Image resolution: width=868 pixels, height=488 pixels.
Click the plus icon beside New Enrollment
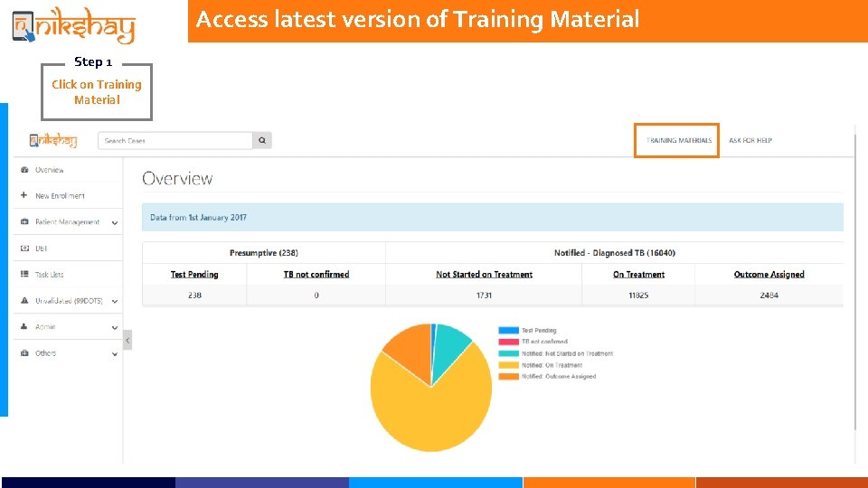coord(24,195)
